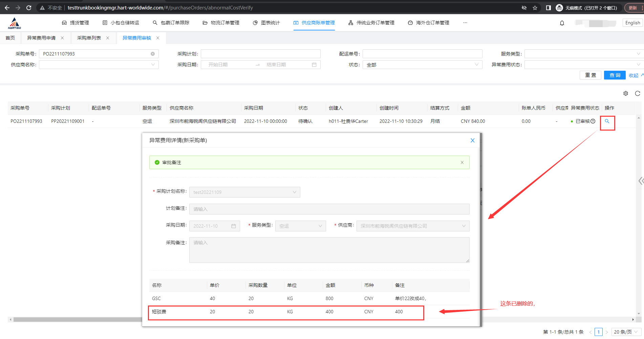Switch to the 采购单列表 tab
The width and height of the screenshot is (644, 339).
pos(89,38)
